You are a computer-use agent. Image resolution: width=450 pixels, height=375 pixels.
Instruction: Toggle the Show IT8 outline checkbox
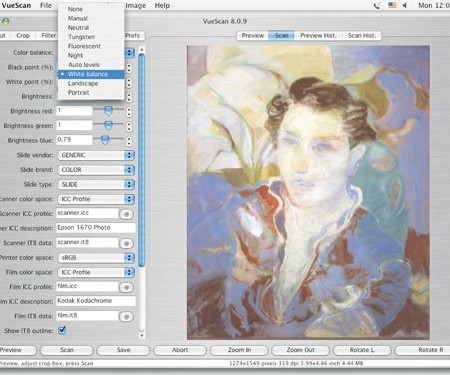click(62, 330)
